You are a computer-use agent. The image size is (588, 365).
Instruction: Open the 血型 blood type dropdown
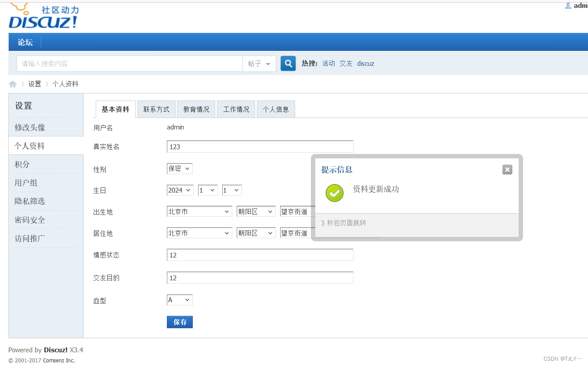pyautogui.click(x=179, y=300)
